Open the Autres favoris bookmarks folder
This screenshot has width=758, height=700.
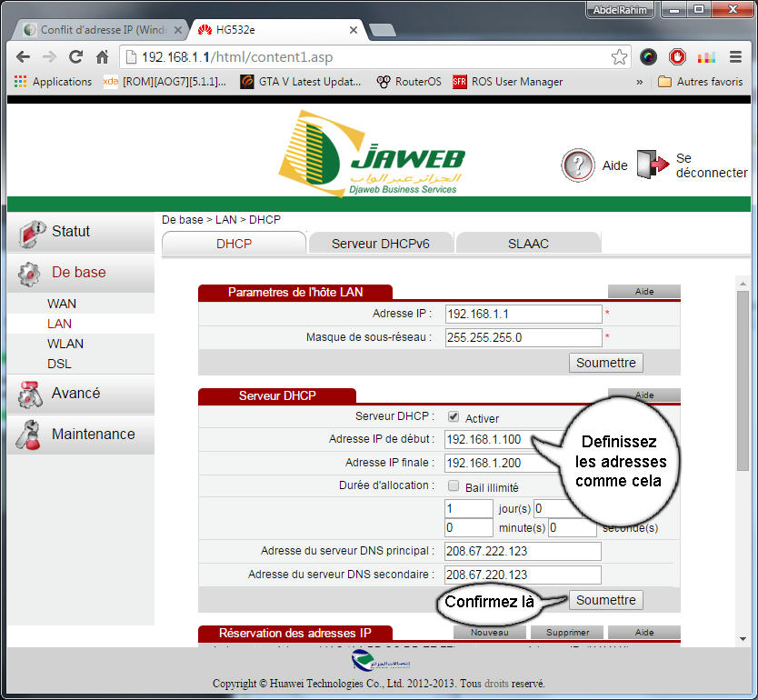pyautogui.click(x=701, y=82)
